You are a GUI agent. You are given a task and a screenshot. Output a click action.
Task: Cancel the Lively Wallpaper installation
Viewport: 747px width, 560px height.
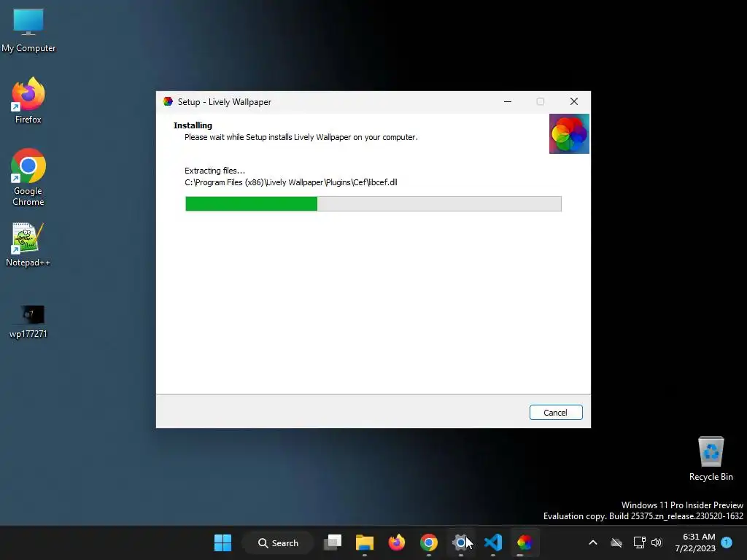555,413
